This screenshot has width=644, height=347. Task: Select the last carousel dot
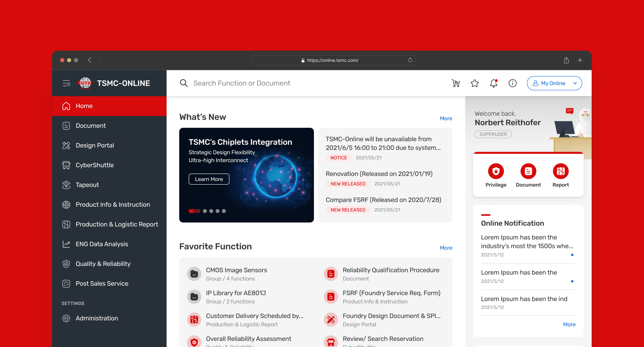[x=224, y=211]
